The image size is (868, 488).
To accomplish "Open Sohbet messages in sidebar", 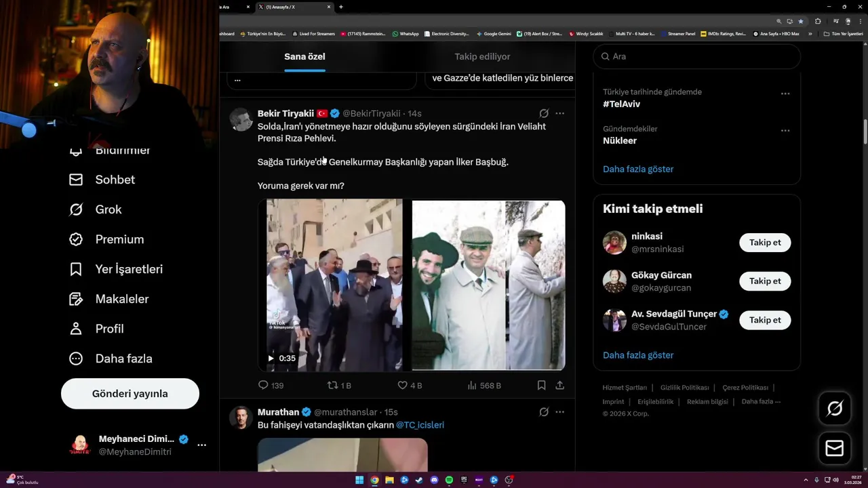I will (x=102, y=180).
